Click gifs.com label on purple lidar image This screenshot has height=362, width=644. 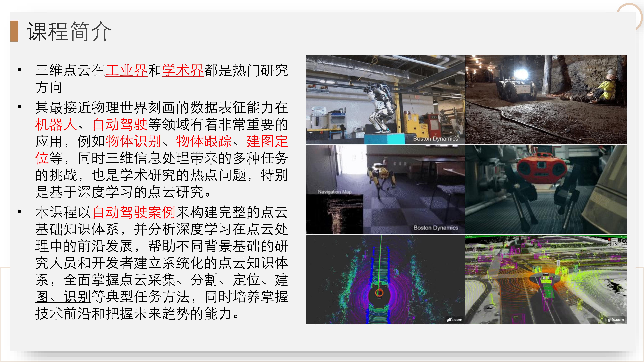[454, 320]
